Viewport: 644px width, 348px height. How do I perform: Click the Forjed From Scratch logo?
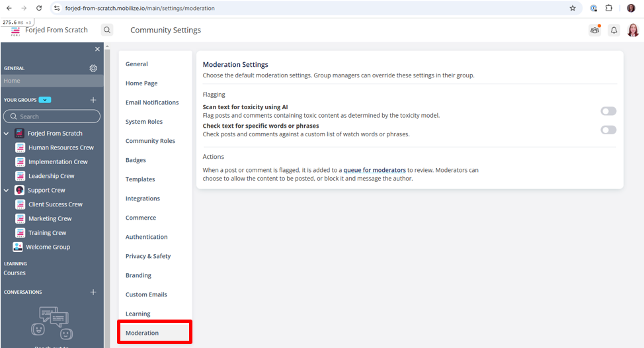click(x=15, y=31)
